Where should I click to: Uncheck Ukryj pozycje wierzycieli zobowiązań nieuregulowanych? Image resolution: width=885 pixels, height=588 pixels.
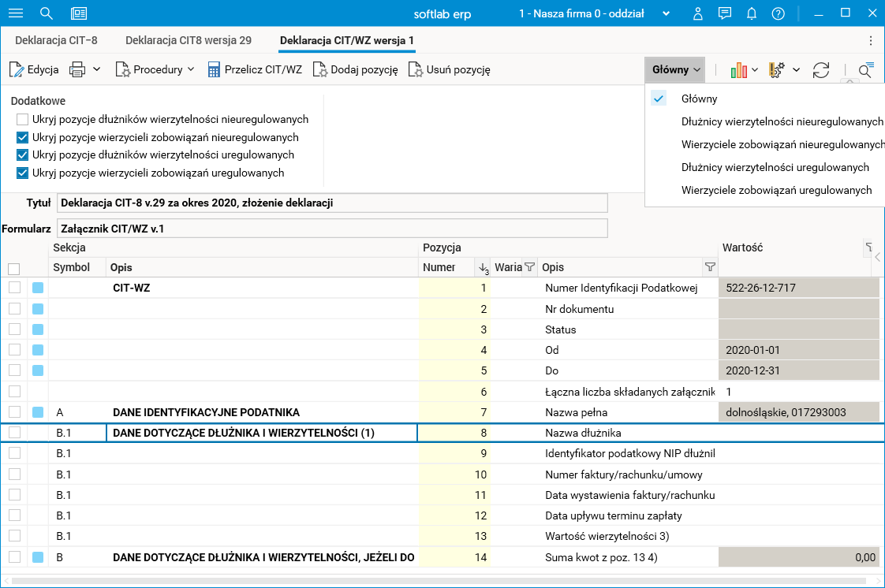pyautogui.click(x=23, y=138)
